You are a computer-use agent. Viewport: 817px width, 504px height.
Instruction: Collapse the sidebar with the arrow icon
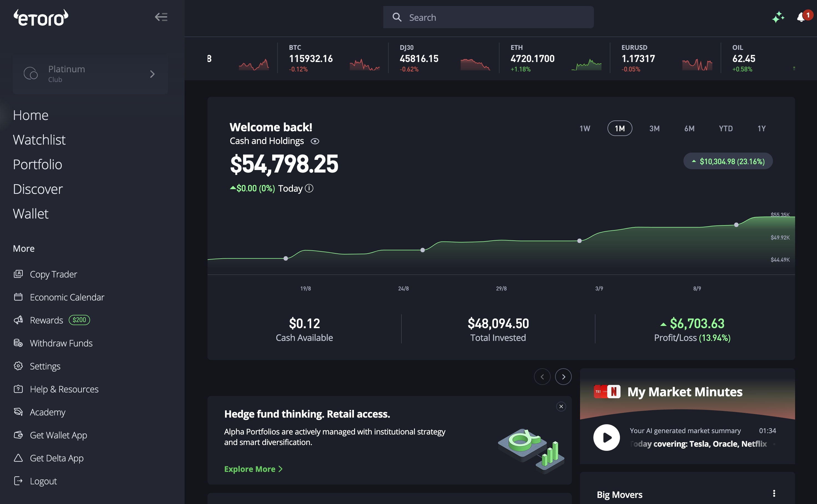pyautogui.click(x=161, y=17)
